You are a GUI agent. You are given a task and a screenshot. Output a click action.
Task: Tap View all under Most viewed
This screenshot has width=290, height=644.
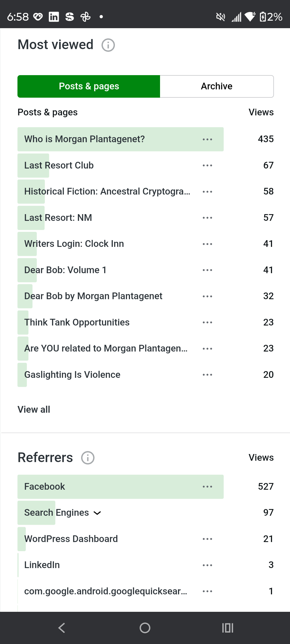(34, 409)
